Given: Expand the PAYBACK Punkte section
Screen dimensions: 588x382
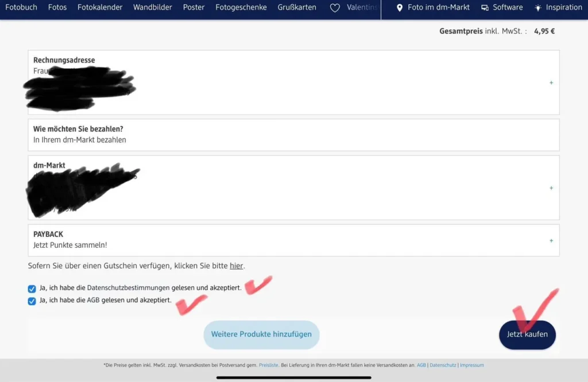Looking at the screenshot, I should coord(551,240).
